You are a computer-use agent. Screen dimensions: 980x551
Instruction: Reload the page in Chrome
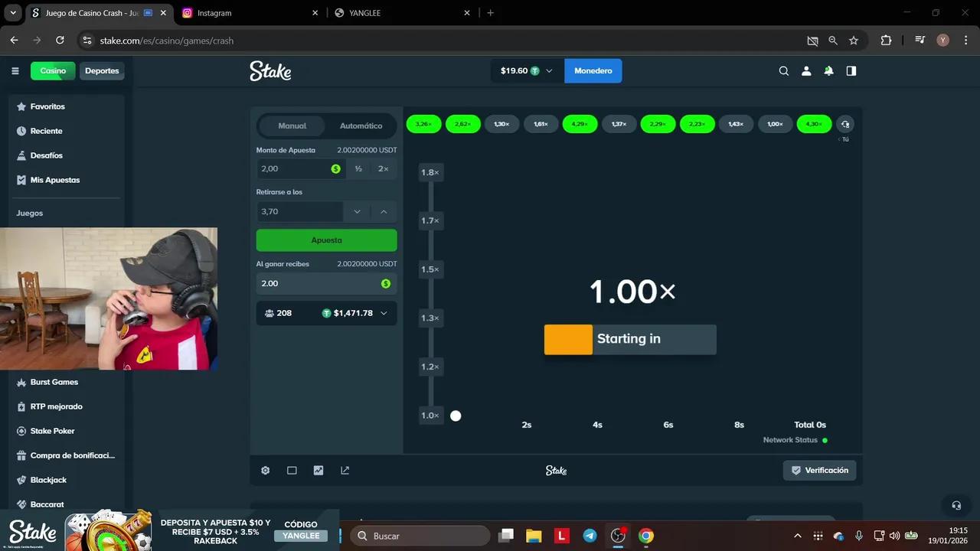(60, 41)
